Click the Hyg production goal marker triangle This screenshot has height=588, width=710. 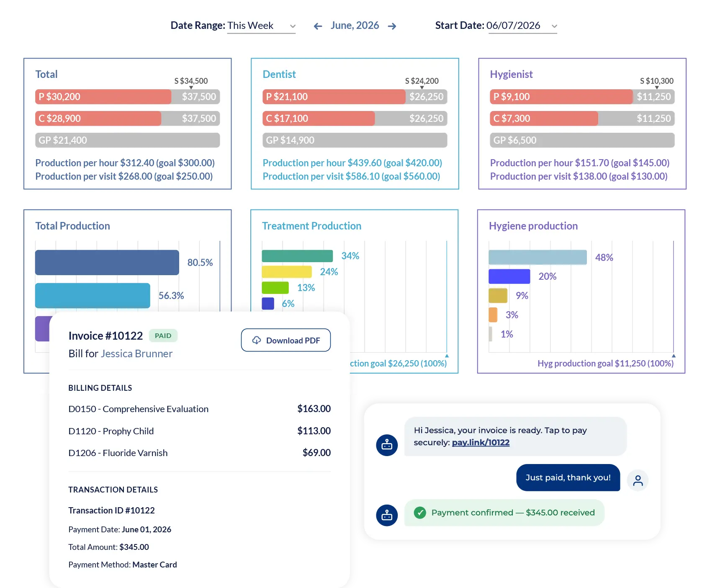pos(674,356)
